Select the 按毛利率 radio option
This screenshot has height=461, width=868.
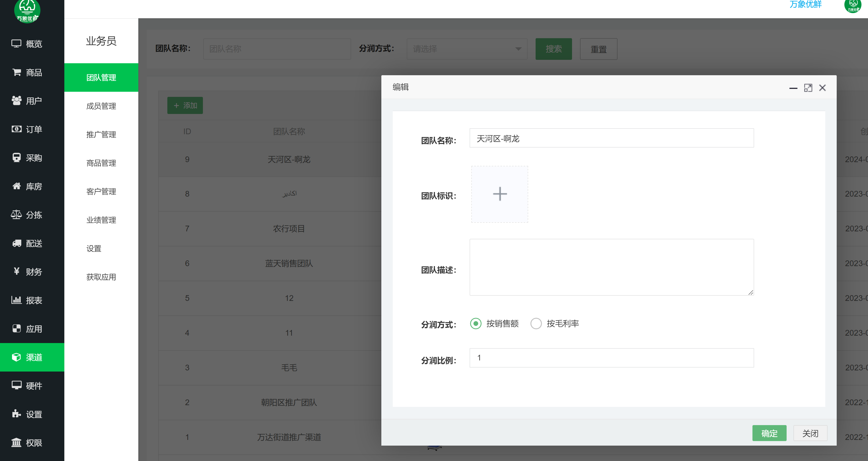(536, 323)
